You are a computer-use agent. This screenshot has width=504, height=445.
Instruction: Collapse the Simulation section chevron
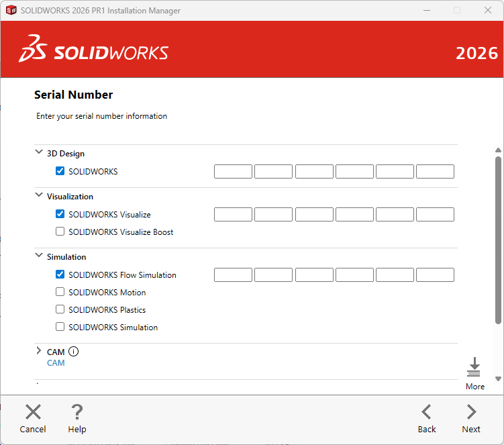point(38,256)
